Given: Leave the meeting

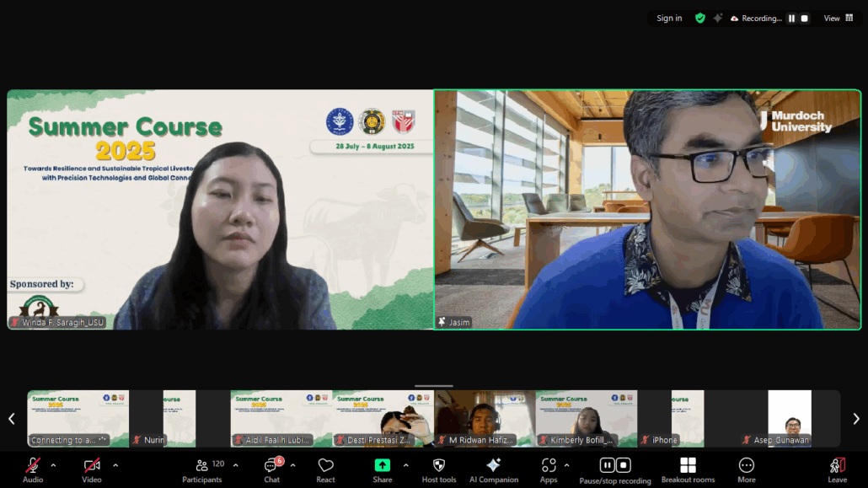Looking at the screenshot, I should pos(837,469).
